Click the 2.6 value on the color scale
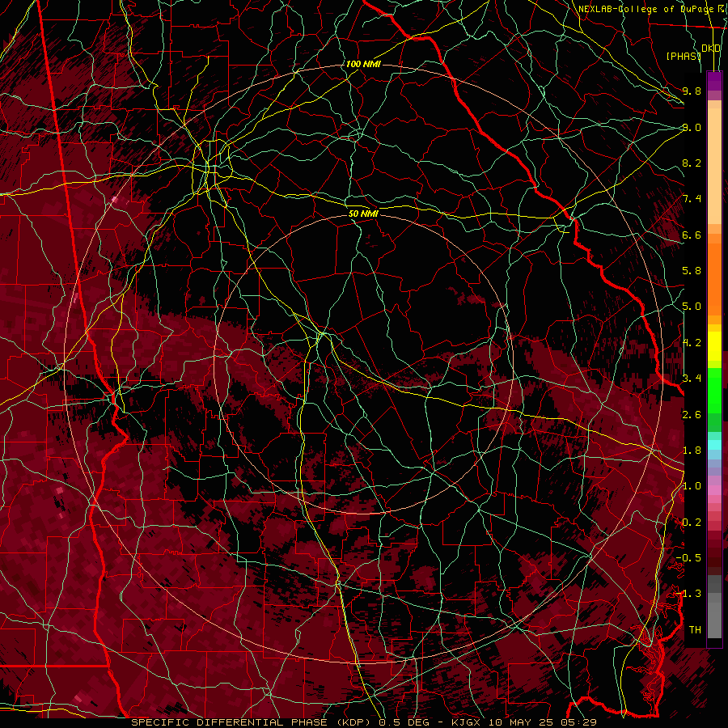 tap(692, 415)
